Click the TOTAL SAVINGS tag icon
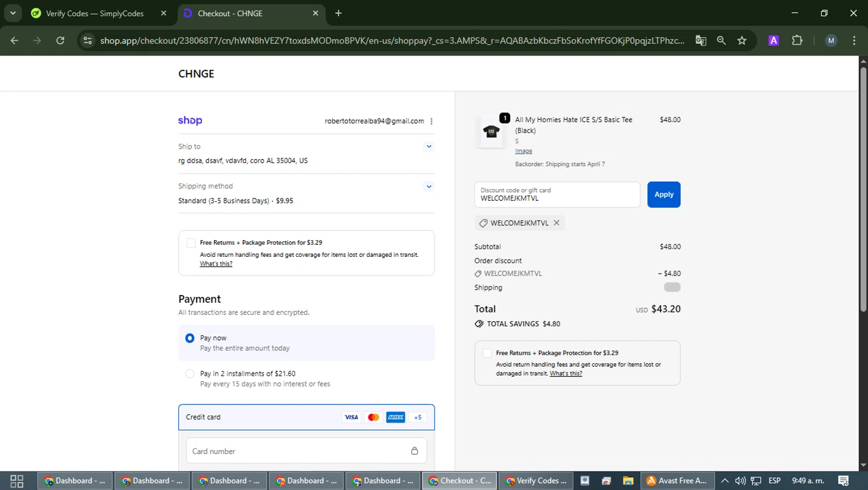 point(479,324)
